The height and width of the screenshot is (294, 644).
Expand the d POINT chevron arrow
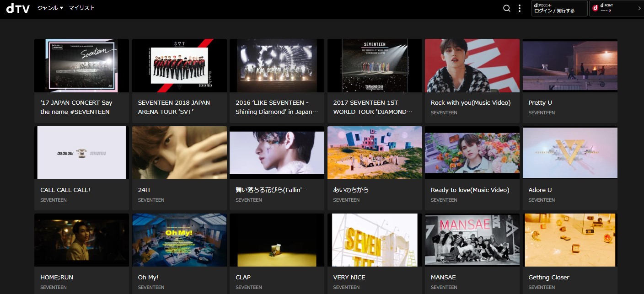pyautogui.click(x=639, y=8)
